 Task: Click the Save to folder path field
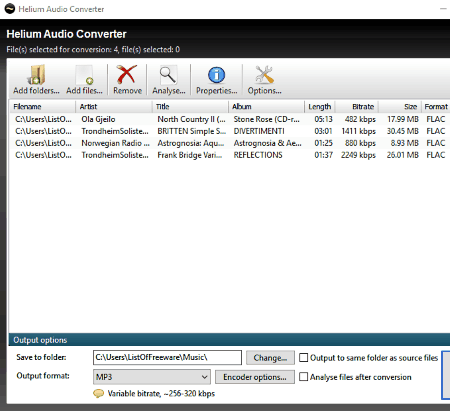[x=167, y=357]
